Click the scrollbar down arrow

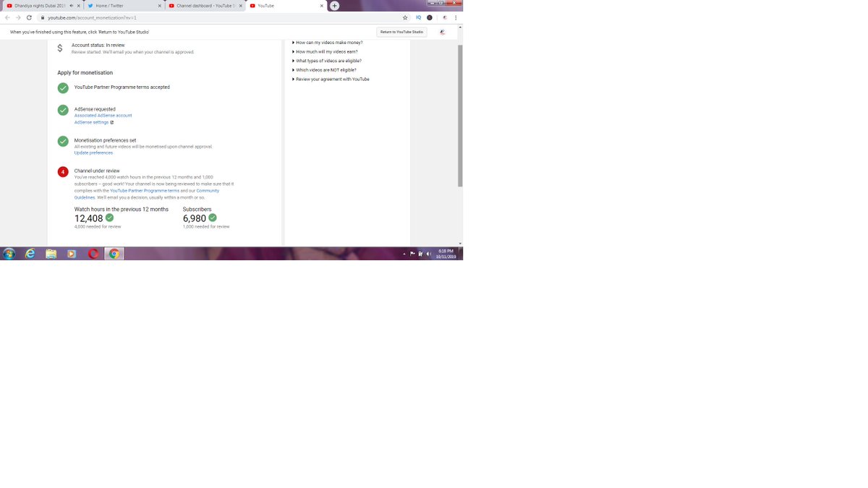(460, 244)
